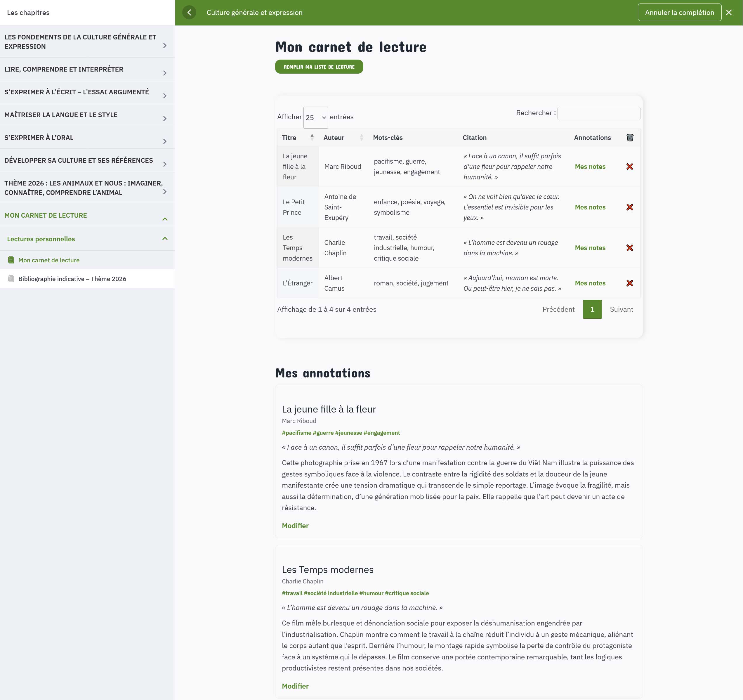Image resolution: width=743 pixels, height=700 pixels.
Task: Expand S'exprimer à l'oral chapter
Action: pyautogui.click(x=164, y=141)
